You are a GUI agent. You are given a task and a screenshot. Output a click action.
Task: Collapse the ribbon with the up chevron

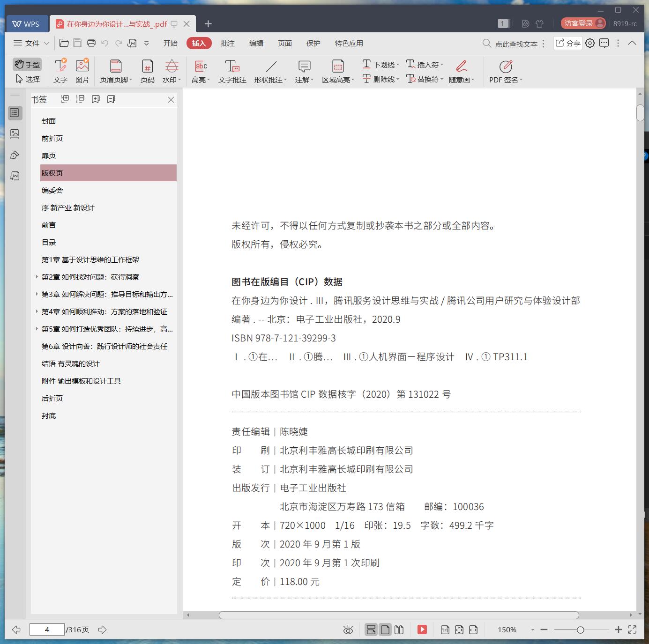[x=632, y=43]
